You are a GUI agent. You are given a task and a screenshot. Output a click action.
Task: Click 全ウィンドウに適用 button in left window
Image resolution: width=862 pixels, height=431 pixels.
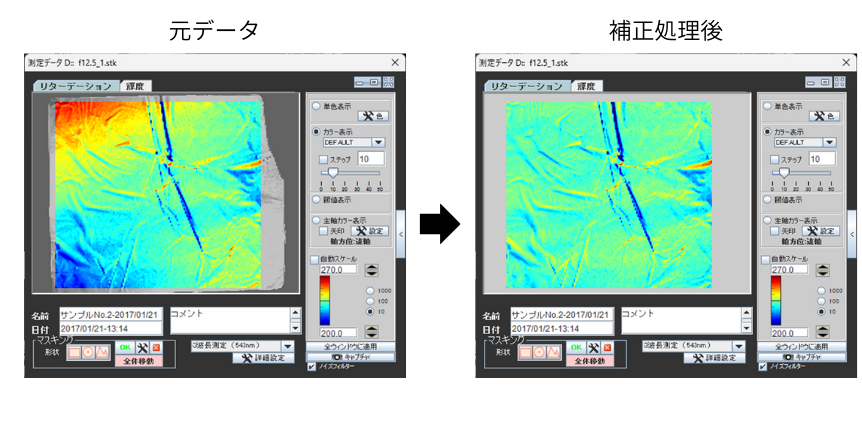click(x=350, y=346)
